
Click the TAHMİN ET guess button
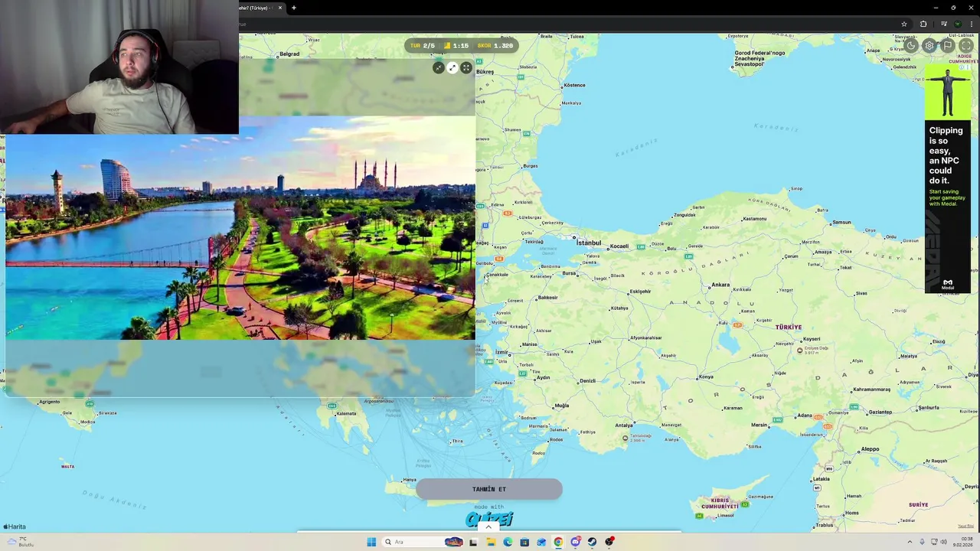pyautogui.click(x=489, y=489)
